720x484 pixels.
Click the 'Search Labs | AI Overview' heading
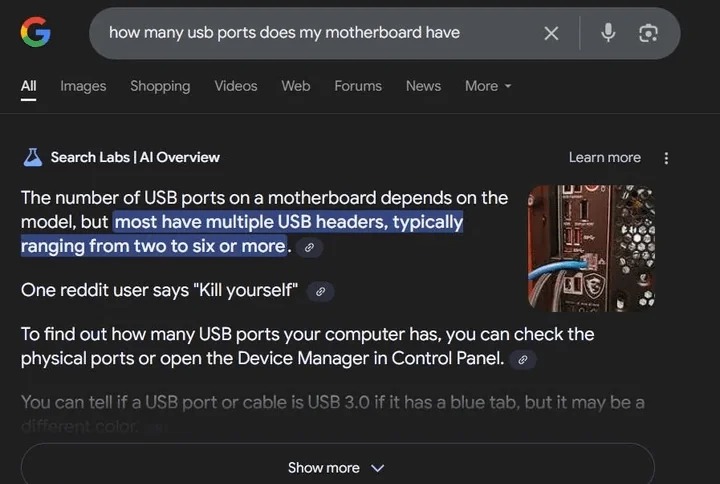pyautogui.click(x=135, y=158)
